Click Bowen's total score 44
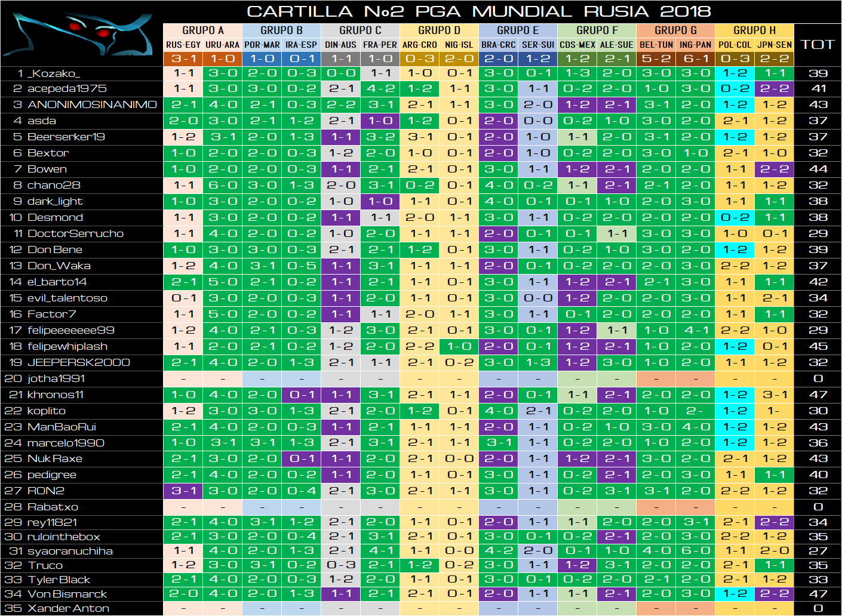The image size is (842, 616). (x=818, y=169)
